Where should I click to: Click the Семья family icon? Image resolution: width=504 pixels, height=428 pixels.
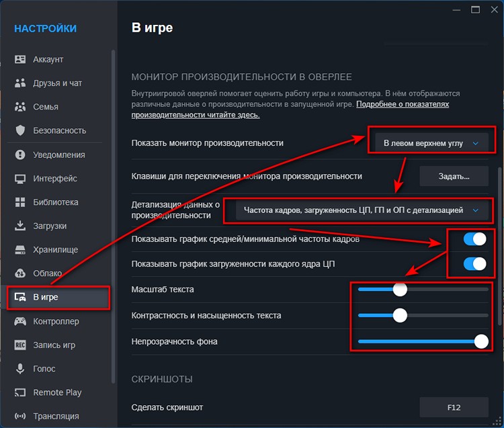click(20, 107)
